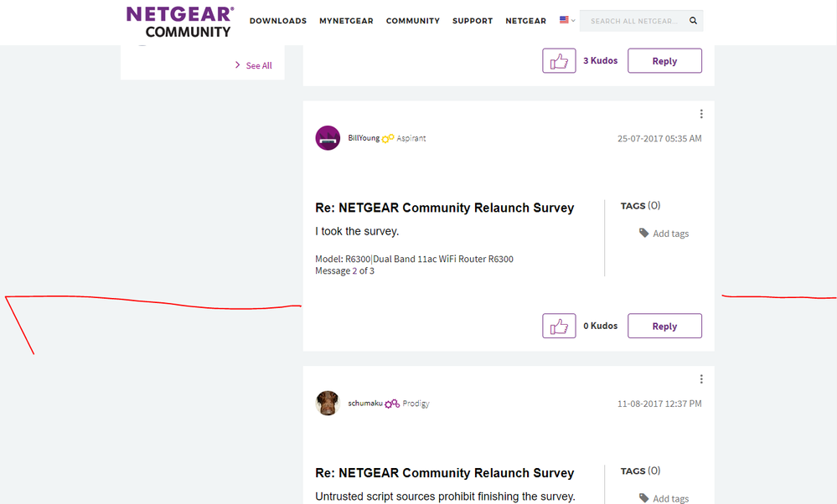The width and height of the screenshot is (837, 504).
Task: Click 'I took the survey.' text
Action: pos(357,231)
